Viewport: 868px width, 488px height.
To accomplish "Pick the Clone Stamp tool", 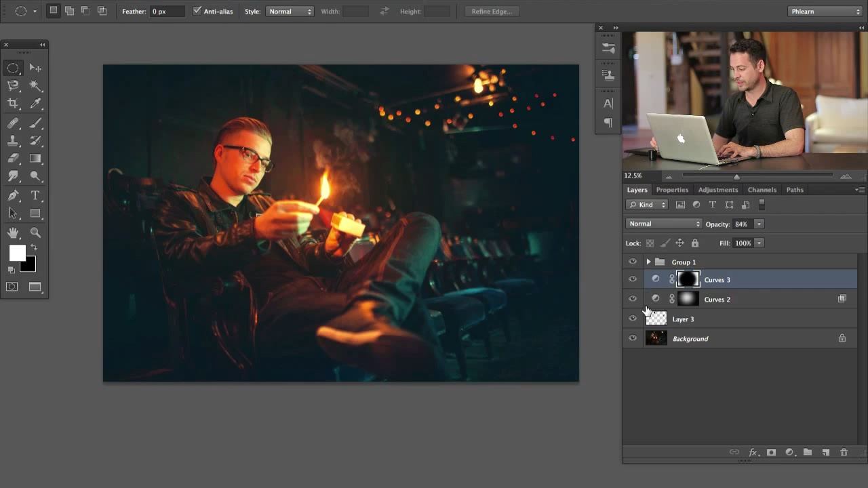I will 13,141.
